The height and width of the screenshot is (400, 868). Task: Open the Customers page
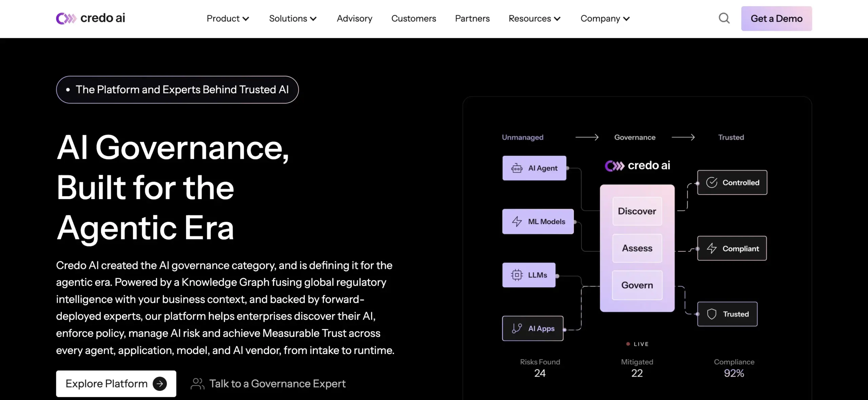coord(414,19)
